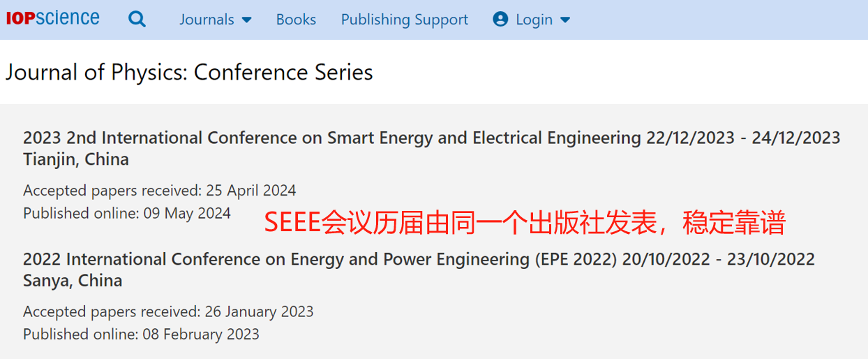The image size is (868, 359).
Task: Click the red SEEE Chinese annotation text
Action: coord(525,223)
